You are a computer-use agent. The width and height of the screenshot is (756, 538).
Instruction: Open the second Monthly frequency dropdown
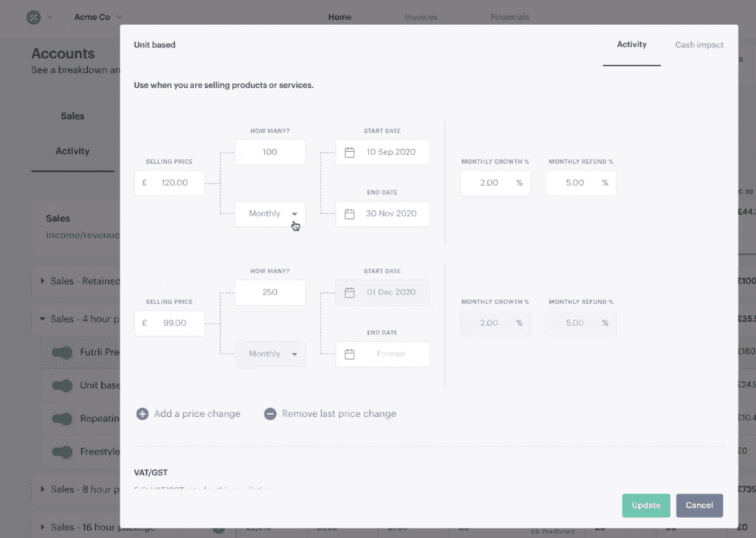point(270,354)
